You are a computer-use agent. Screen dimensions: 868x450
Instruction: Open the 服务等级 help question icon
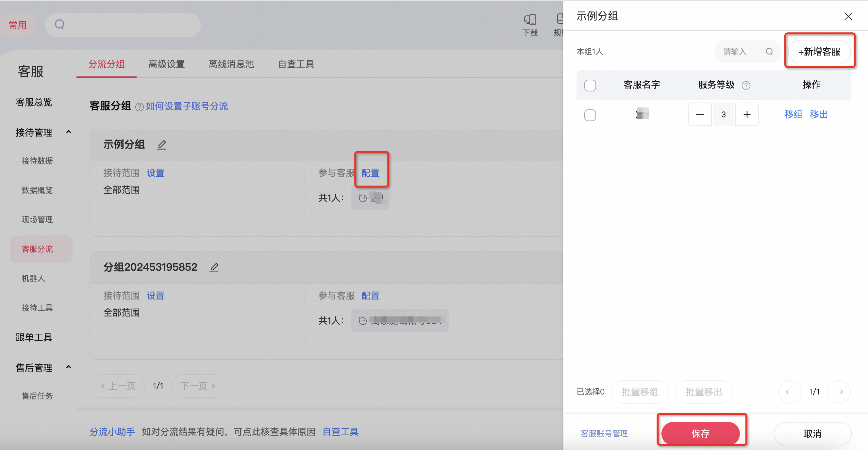746,86
